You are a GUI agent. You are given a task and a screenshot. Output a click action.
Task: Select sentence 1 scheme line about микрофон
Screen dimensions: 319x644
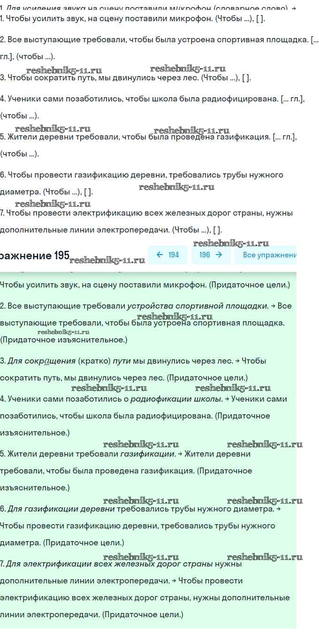[x=133, y=19]
